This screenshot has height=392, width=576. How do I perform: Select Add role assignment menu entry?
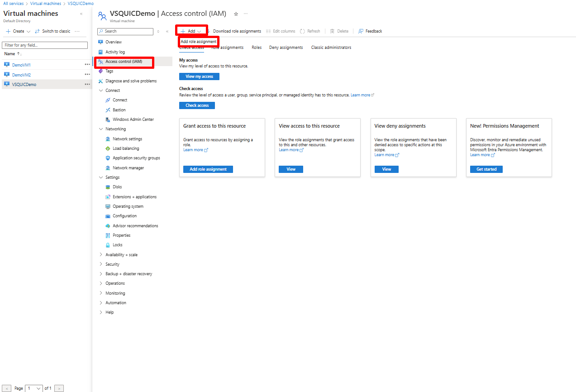199,42
